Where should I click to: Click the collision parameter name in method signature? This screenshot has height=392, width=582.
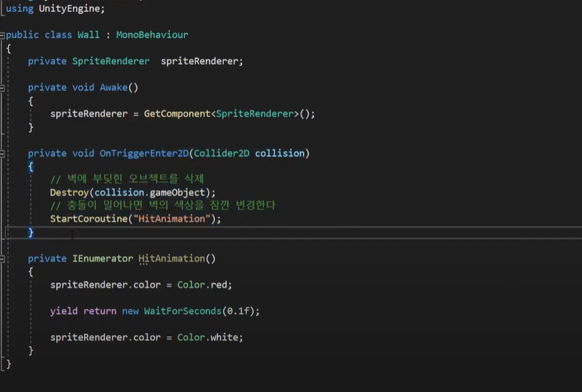[280, 154]
